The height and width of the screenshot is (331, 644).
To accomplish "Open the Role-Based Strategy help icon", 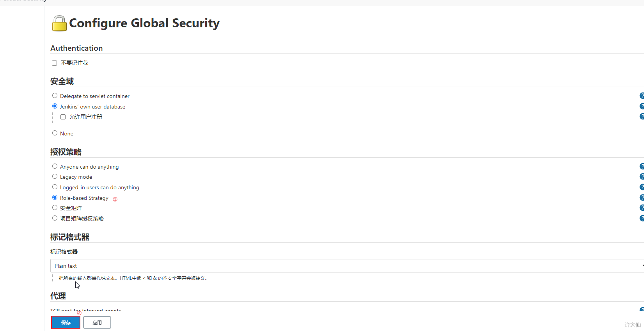I will (x=642, y=198).
